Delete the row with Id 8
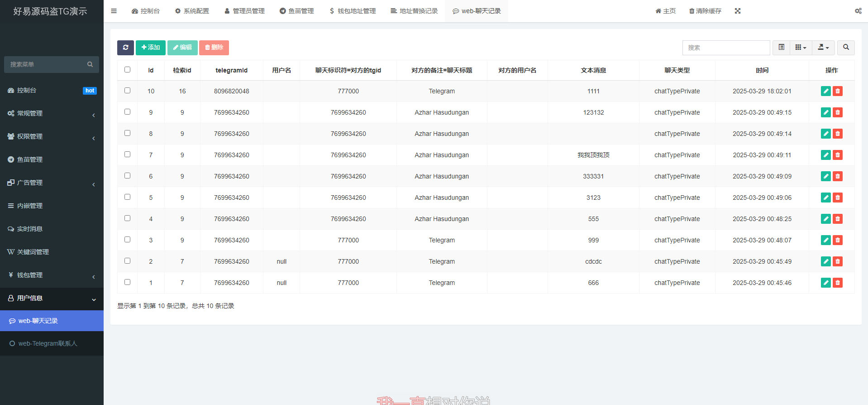 pos(838,134)
